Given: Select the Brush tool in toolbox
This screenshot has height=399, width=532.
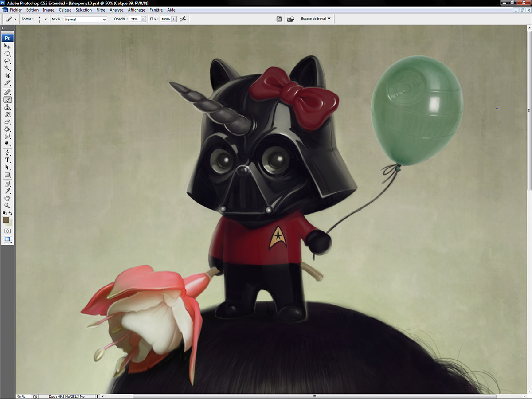Looking at the screenshot, I should [x=8, y=100].
